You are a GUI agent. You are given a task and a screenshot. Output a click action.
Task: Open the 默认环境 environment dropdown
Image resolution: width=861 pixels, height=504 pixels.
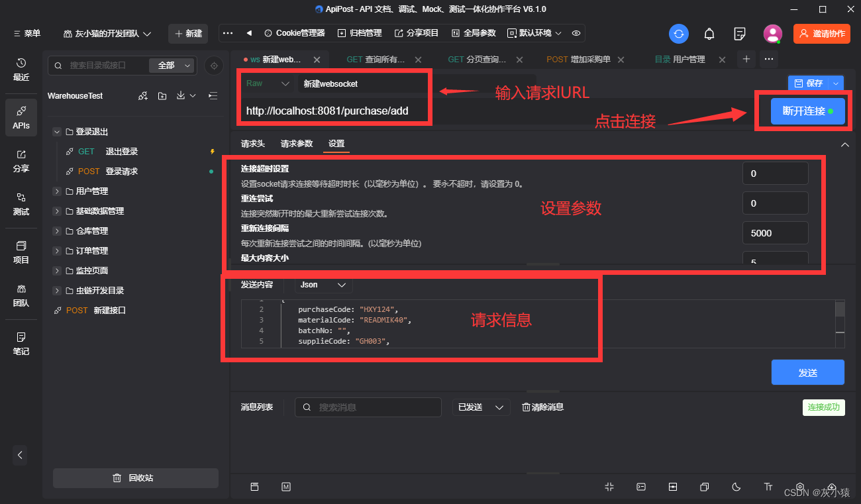(534, 33)
